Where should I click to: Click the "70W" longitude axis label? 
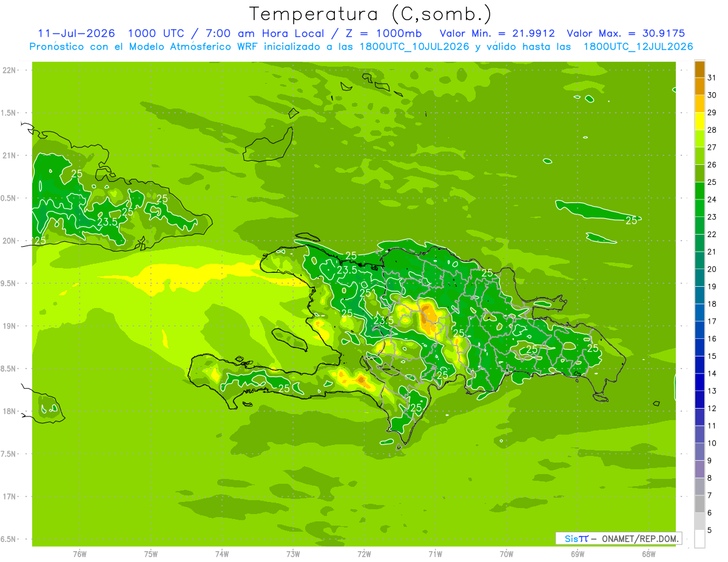[507, 554]
